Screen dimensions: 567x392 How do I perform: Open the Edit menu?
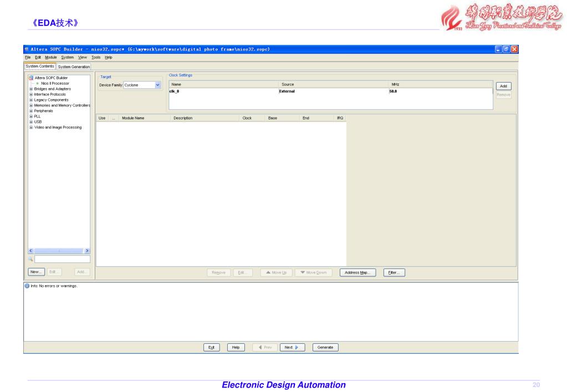pos(38,58)
